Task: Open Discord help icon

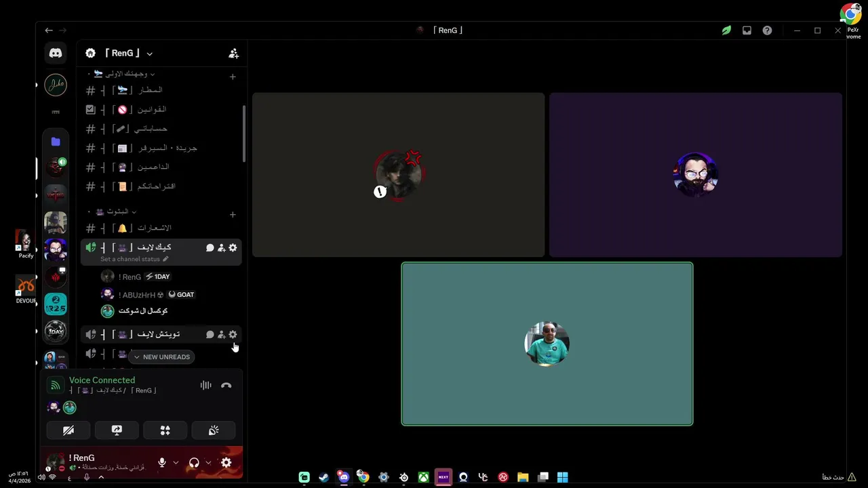Action: [x=767, y=30]
